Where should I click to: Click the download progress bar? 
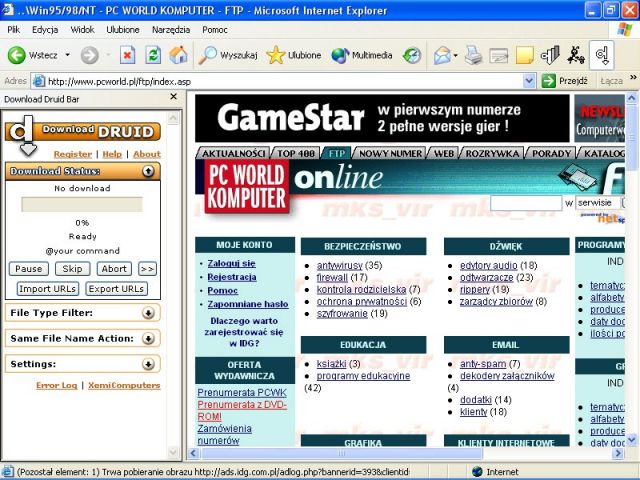coord(82,204)
